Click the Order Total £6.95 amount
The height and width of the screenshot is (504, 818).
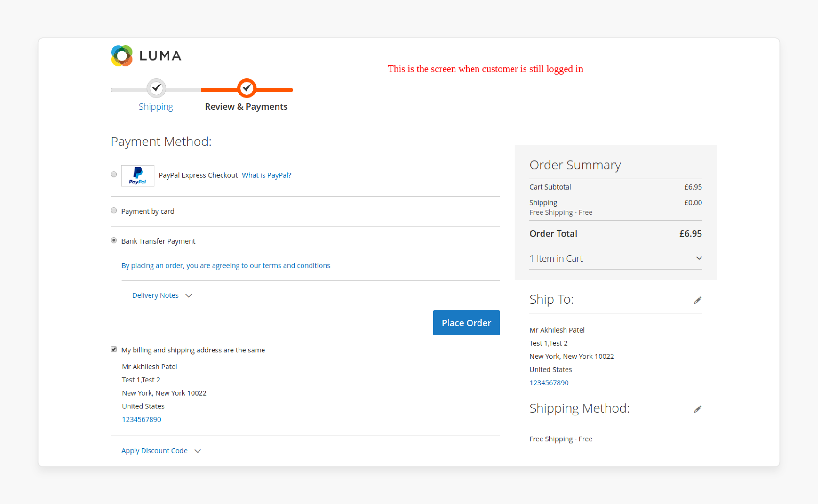[x=691, y=234]
